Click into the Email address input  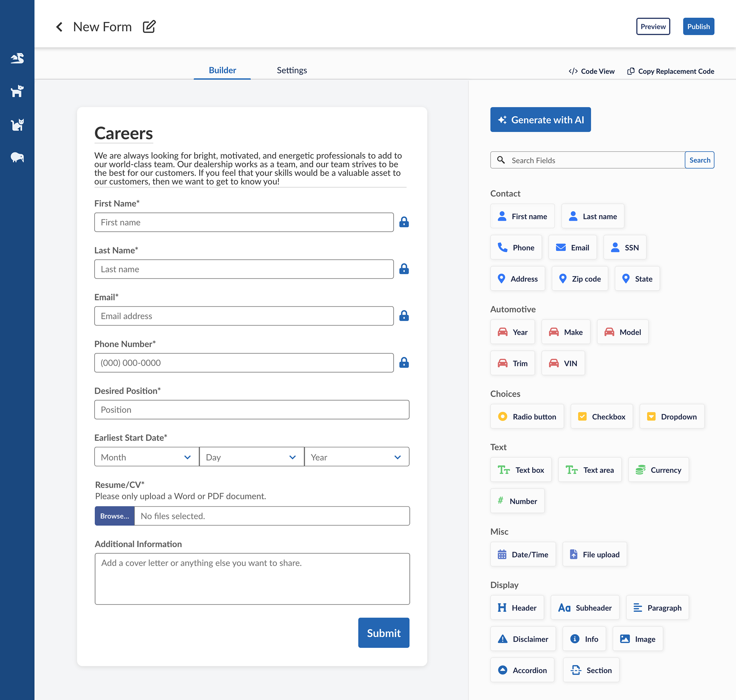[x=244, y=316]
